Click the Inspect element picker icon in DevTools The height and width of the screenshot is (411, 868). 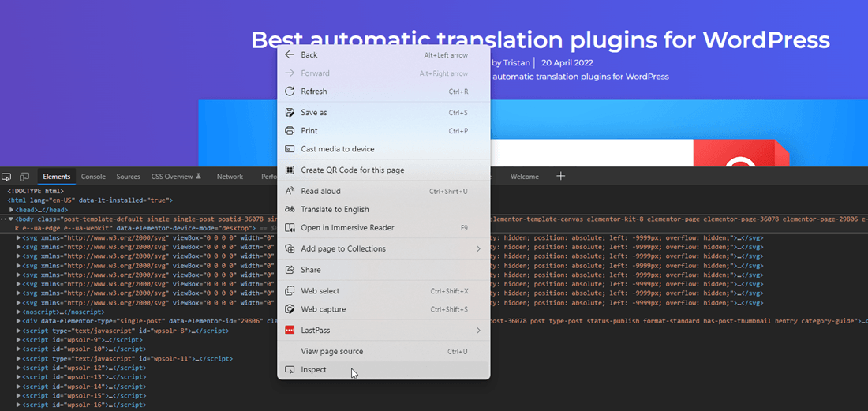(6, 177)
